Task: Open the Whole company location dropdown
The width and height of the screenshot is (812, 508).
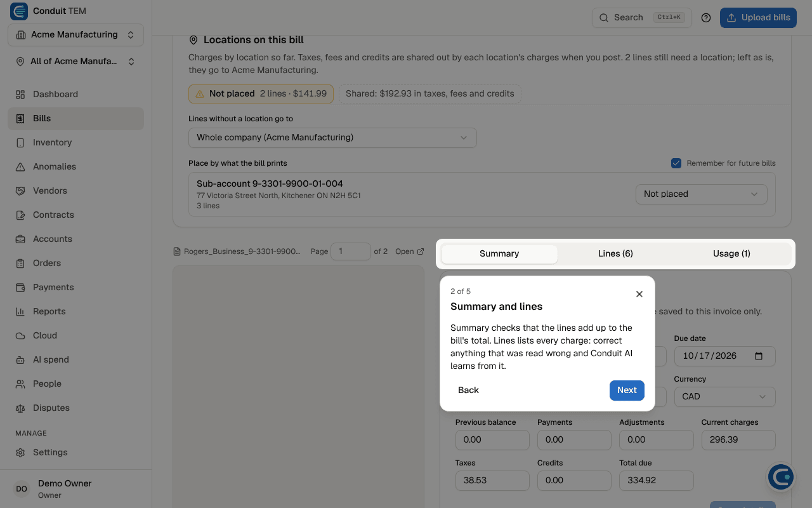Action: pos(332,138)
